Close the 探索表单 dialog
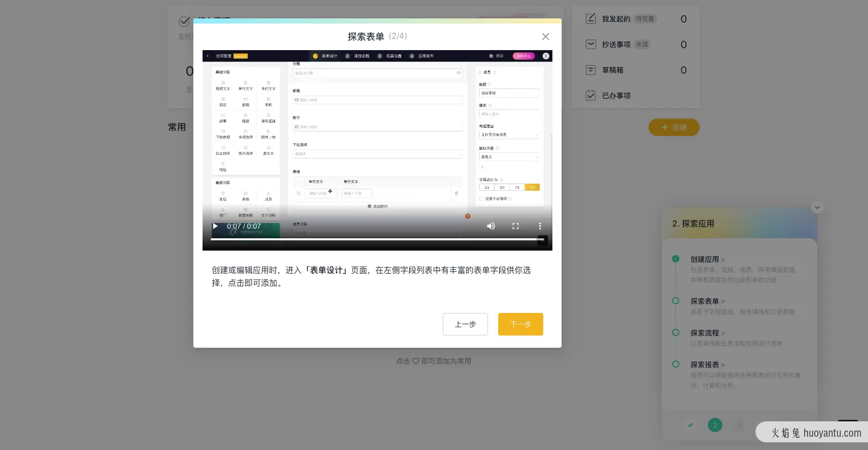 click(546, 37)
